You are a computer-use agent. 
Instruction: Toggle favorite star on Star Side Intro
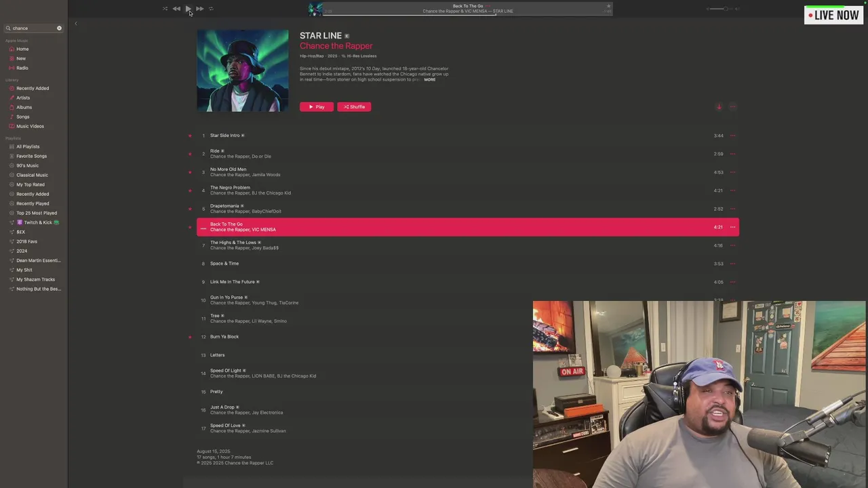click(x=190, y=136)
